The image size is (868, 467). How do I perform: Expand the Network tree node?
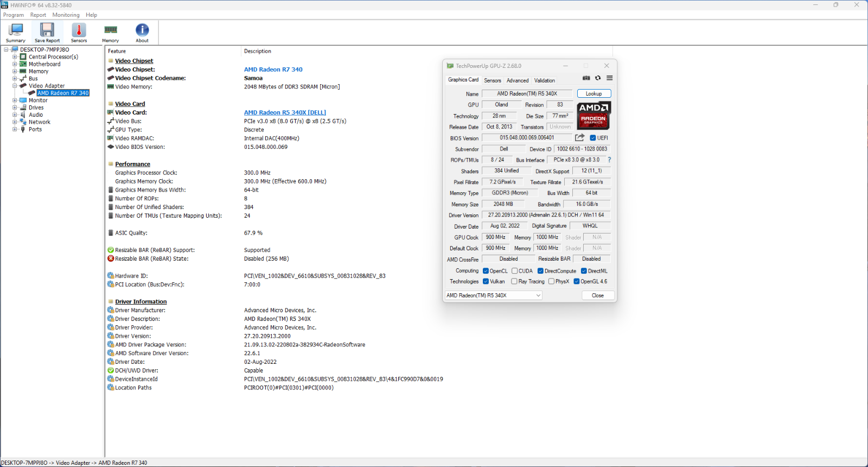tap(15, 122)
